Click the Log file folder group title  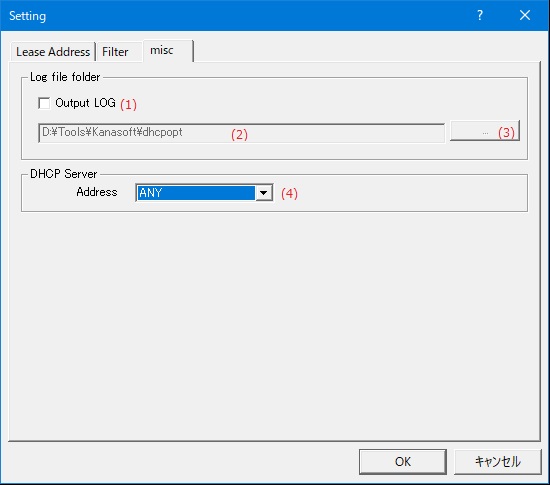point(65,77)
